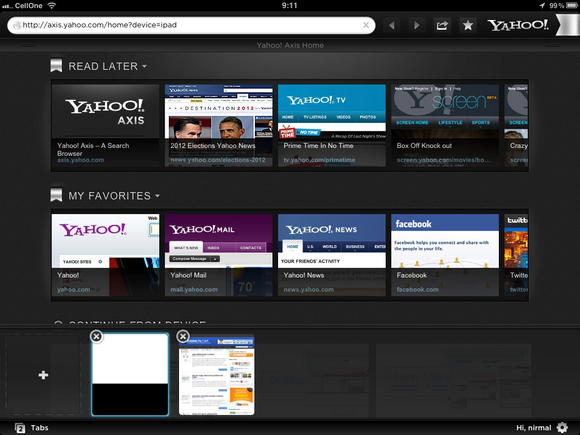Close the blank white-and-black tab thumbnail
This screenshot has height=435, width=580.
pos(96,336)
